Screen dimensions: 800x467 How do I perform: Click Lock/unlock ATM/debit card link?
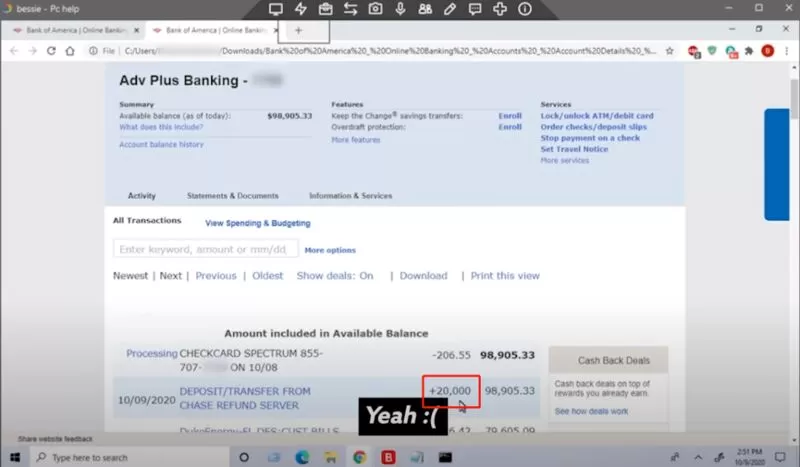click(x=597, y=116)
